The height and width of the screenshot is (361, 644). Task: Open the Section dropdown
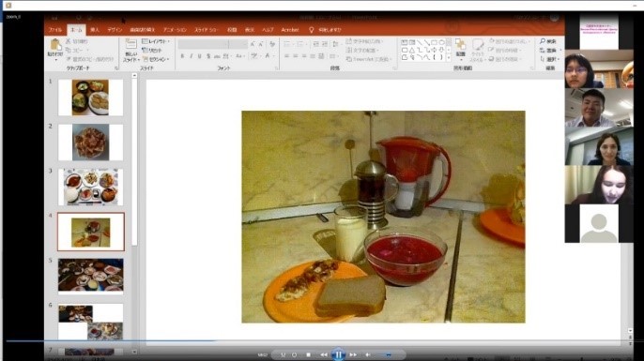pyautogui.click(x=156, y=59)
